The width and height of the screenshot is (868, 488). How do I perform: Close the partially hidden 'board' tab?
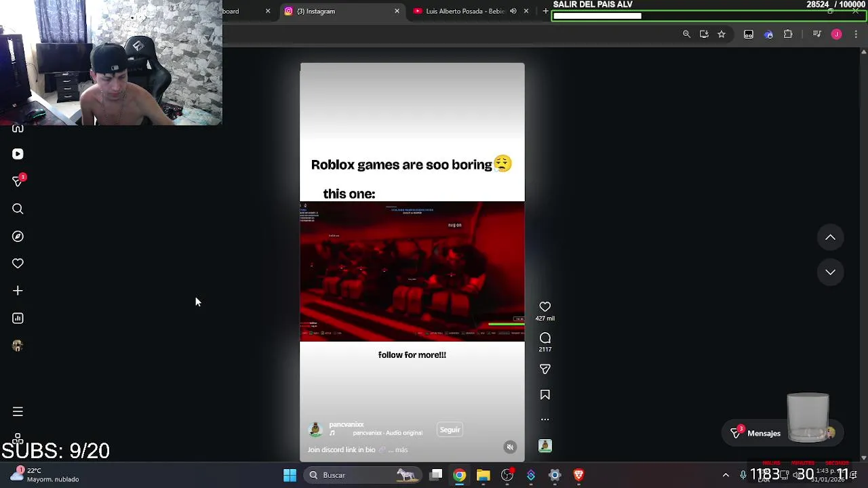point(268,11)
